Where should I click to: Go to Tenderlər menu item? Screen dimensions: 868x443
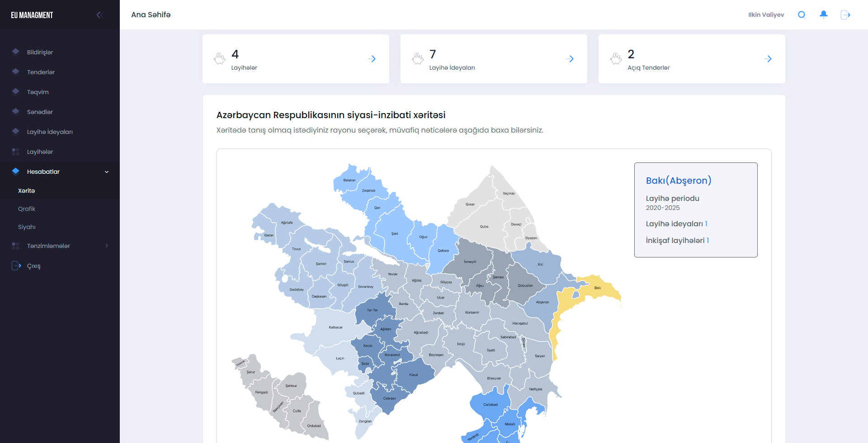coord(41,72)
